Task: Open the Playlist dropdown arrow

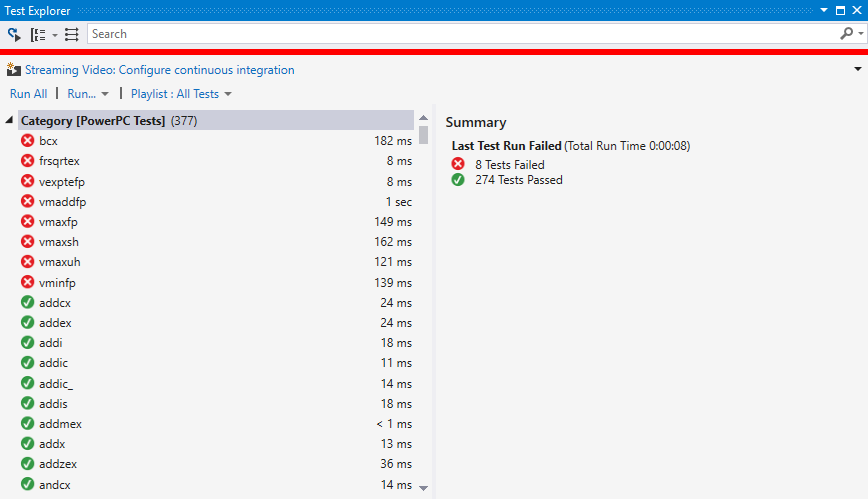Action: [x=228, y=94]
